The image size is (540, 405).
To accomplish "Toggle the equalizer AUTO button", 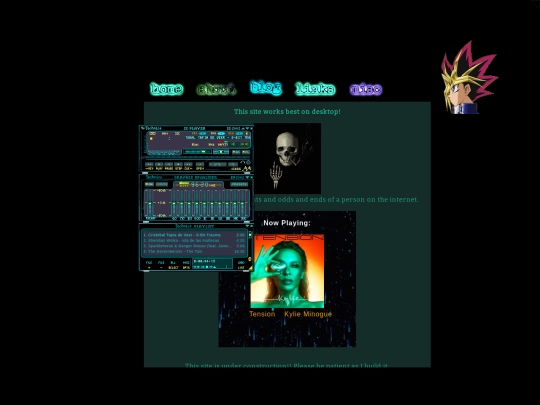I will pyautogui.click(x=162, y=184).
